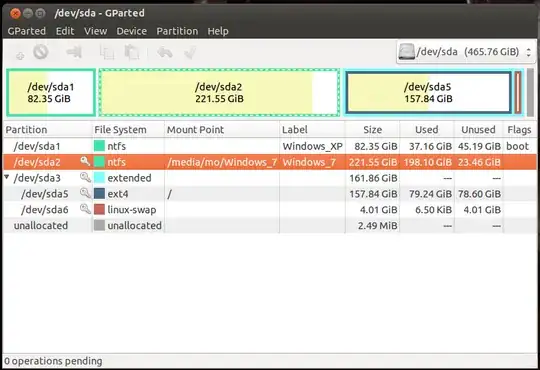This screenshot has width=540, height=370.
Task: Click the Flags column header
Action: tap(519, 130)
